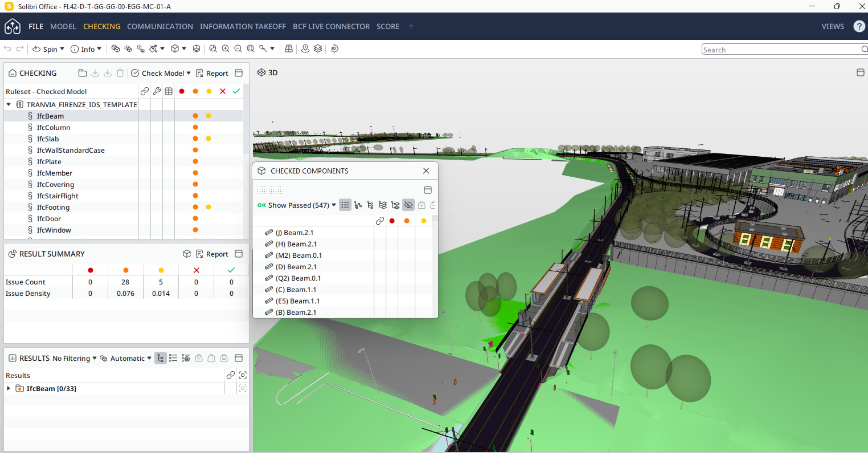Open the Report from the Checking panel

217,73
